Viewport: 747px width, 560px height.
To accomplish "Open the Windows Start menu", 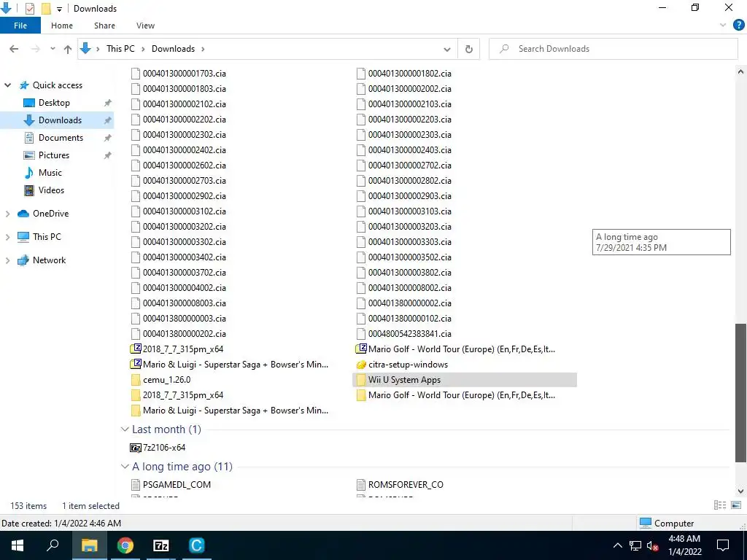I will click(x=18, y=545).
